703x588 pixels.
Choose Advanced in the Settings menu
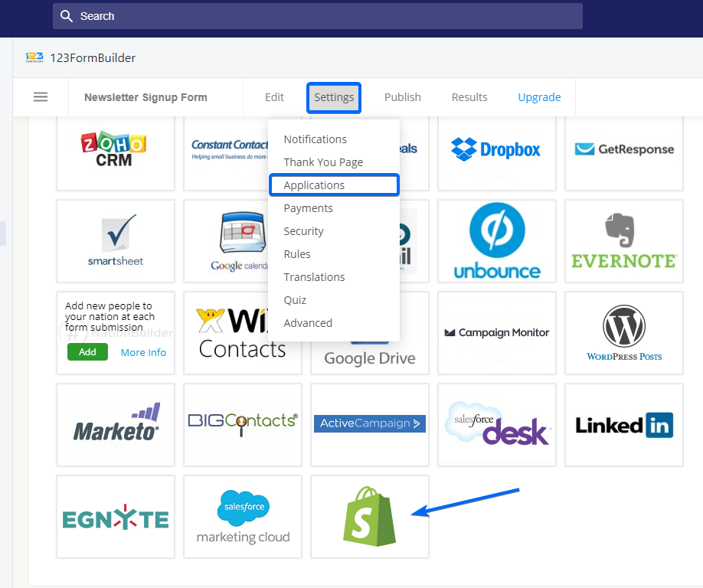point(308,322)
